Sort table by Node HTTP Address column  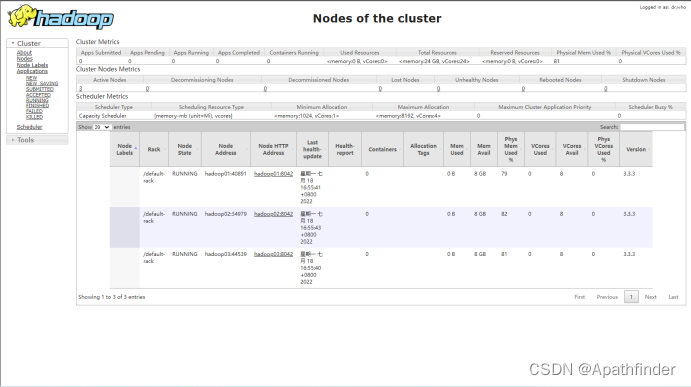pos(273,149)
